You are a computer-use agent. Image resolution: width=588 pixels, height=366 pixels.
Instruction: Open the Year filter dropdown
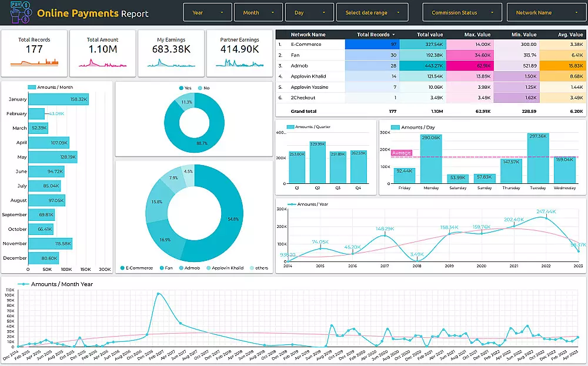pyautogui.click(x=208, y=12)
